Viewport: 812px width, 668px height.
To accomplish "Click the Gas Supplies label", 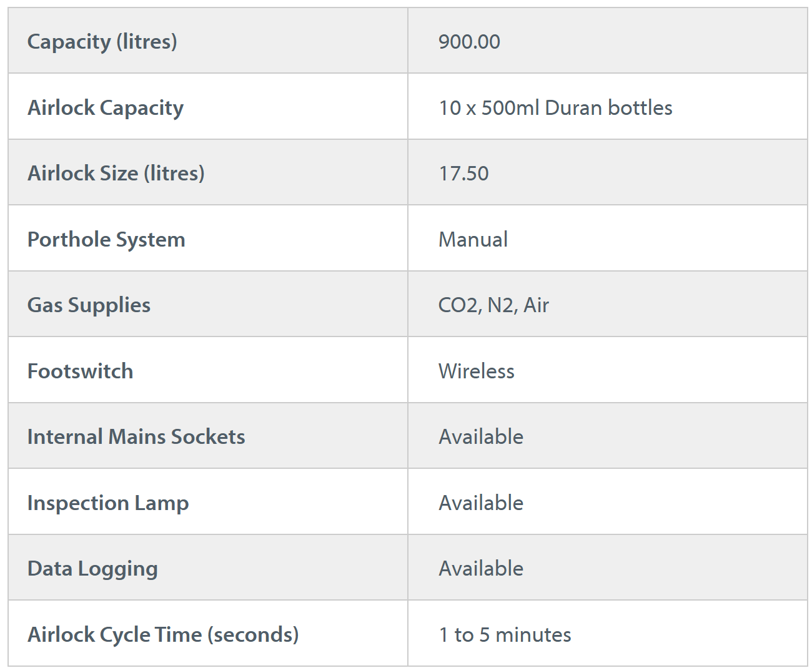I will [89, 305].
